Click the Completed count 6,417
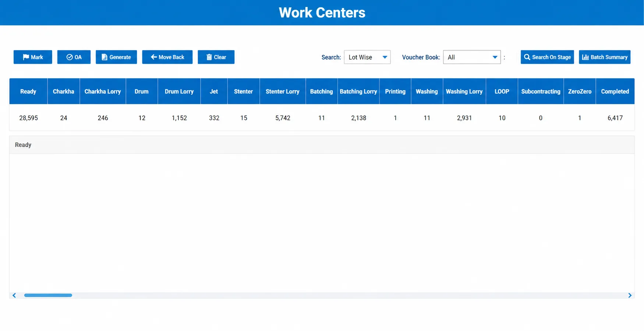The width and height of the screenshot is (644, 331). click(x=615, y=118)
